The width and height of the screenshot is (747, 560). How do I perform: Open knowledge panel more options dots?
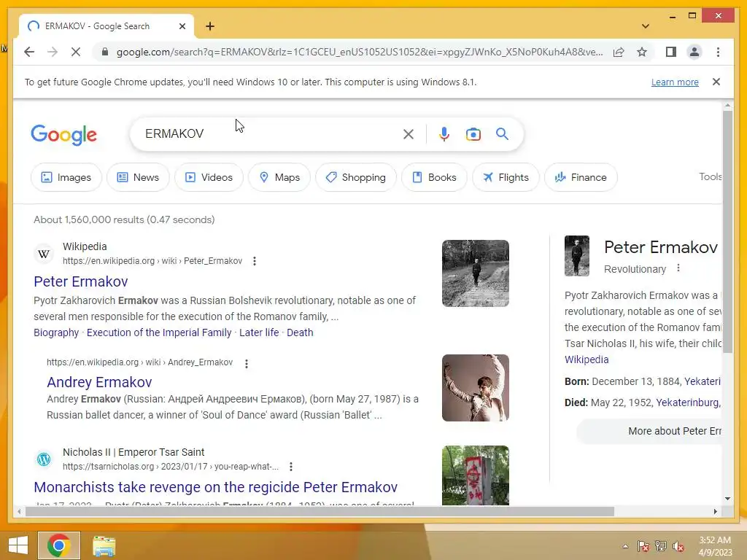click(x=678, y=268)
